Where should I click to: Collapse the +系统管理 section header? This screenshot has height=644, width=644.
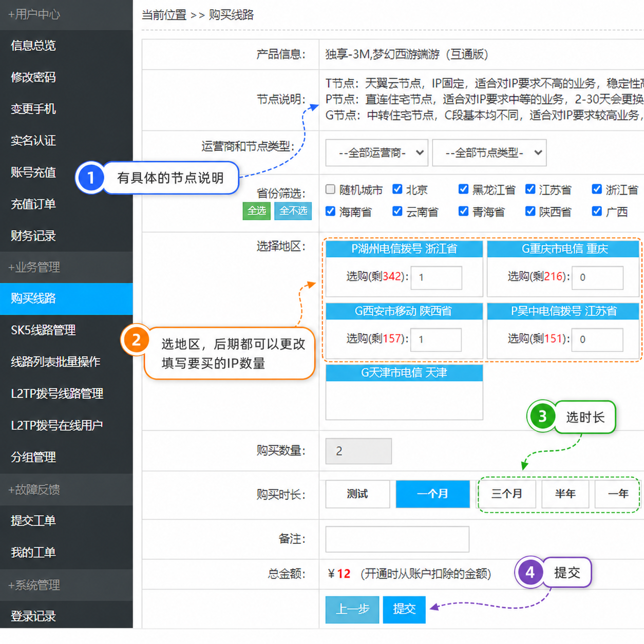click(66, 585)
